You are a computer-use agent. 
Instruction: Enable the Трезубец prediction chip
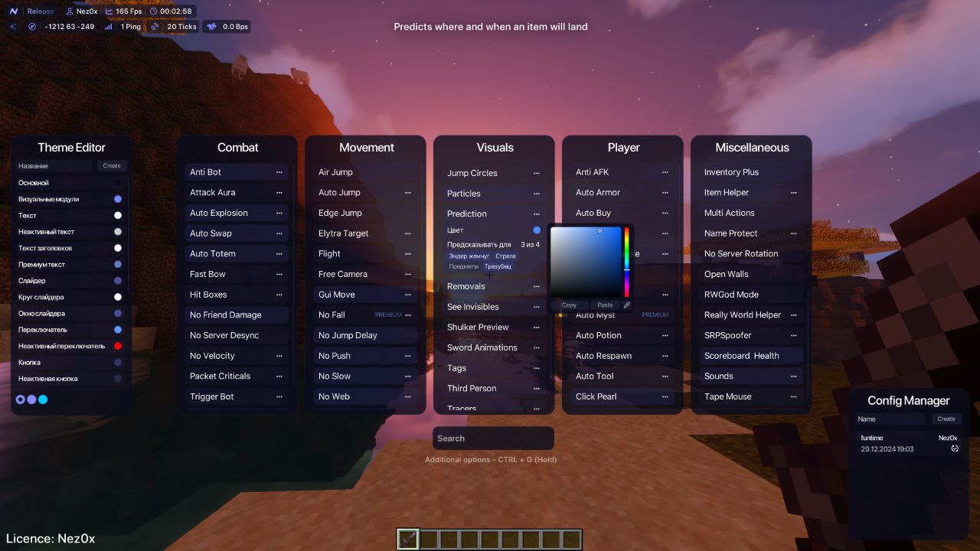tap(498, 266)
